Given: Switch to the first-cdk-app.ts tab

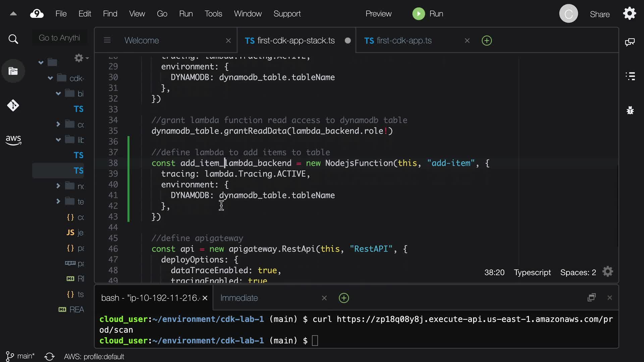Looking at the screenshot, I should pos(404,41).
